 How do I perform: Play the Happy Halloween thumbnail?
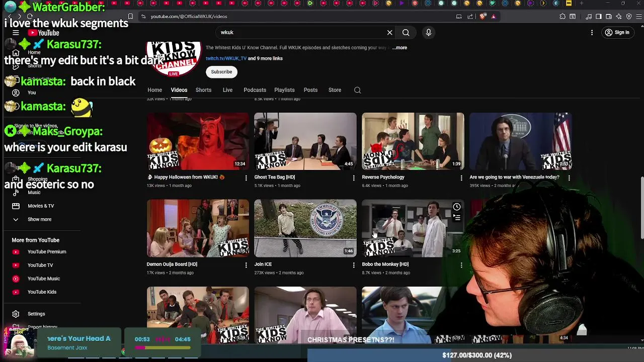tap(198, 141)
